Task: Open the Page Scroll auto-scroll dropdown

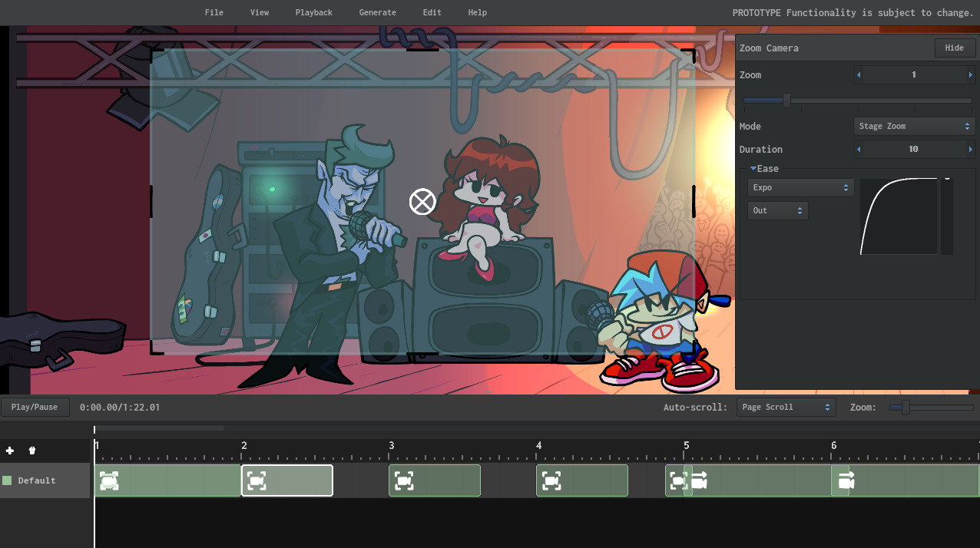Action: 786,408
